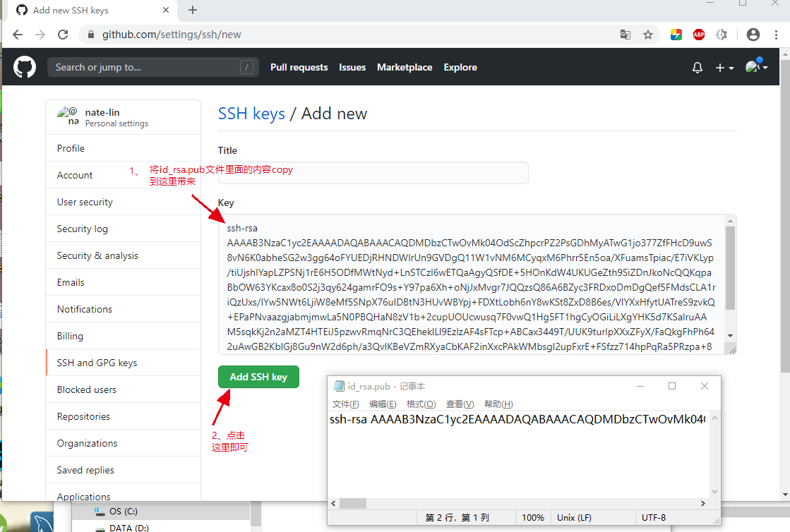This screenshot has height=532, width=790.
Task: Open Notepad 查看(V) menu
Action: click(460, 404)
